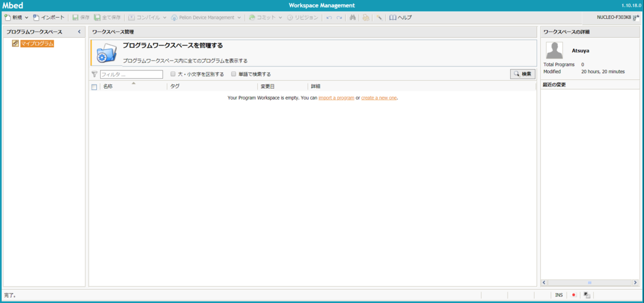The image size is (644, 303).
Task: Click the red record dot in status bar
Action: point(574,295)
